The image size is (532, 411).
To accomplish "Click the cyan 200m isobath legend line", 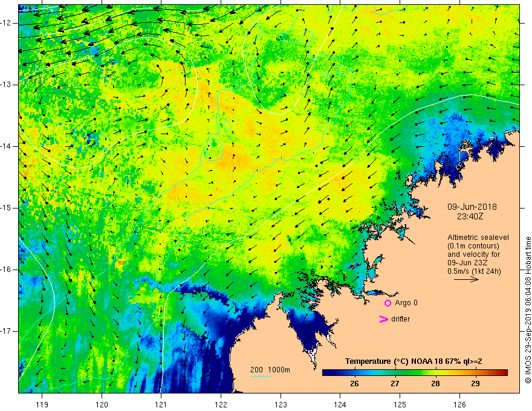I will pos(260,376).
